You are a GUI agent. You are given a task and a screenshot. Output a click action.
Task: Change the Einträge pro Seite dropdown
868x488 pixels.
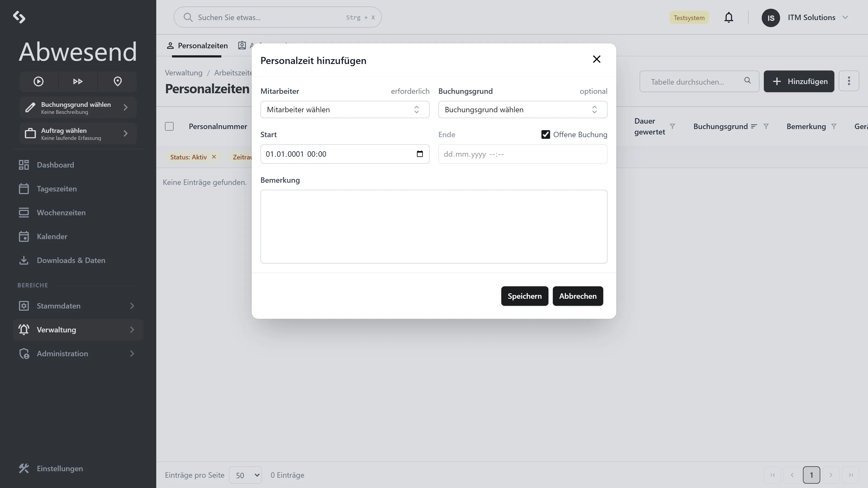[245, 475]
